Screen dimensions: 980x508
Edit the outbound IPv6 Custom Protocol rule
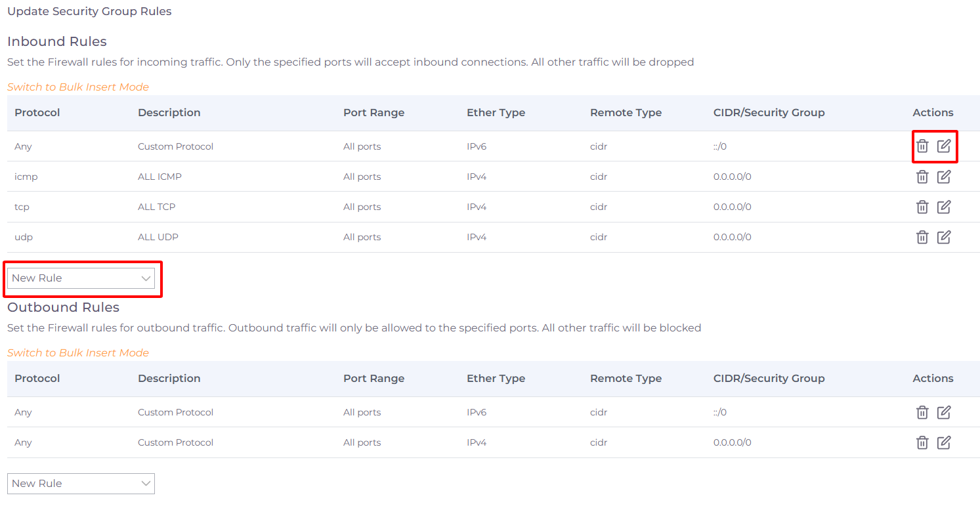(x=944, y=412)
